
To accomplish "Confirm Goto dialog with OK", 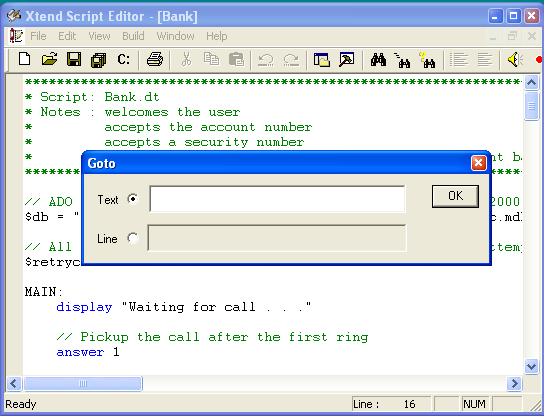I will click(455, 196).
